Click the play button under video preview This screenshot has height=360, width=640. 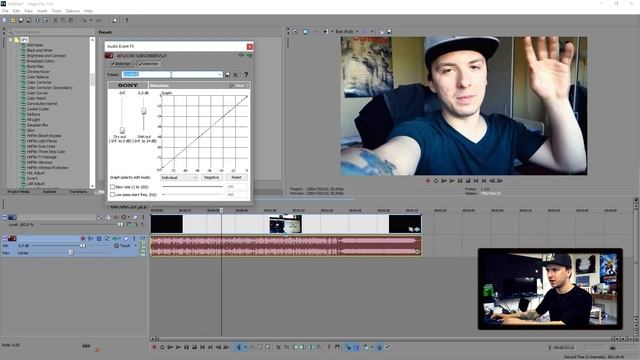coord(452,180)
